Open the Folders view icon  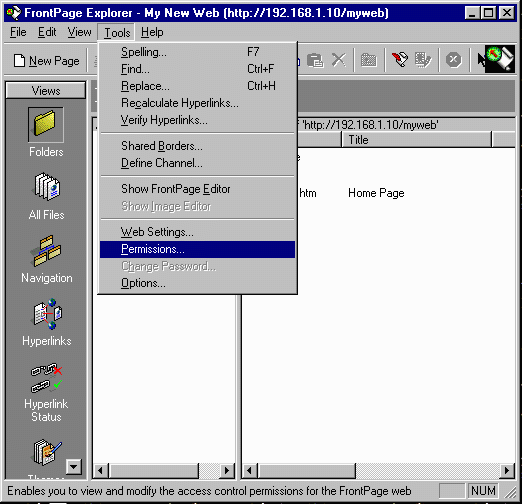(x=46, y=125)
